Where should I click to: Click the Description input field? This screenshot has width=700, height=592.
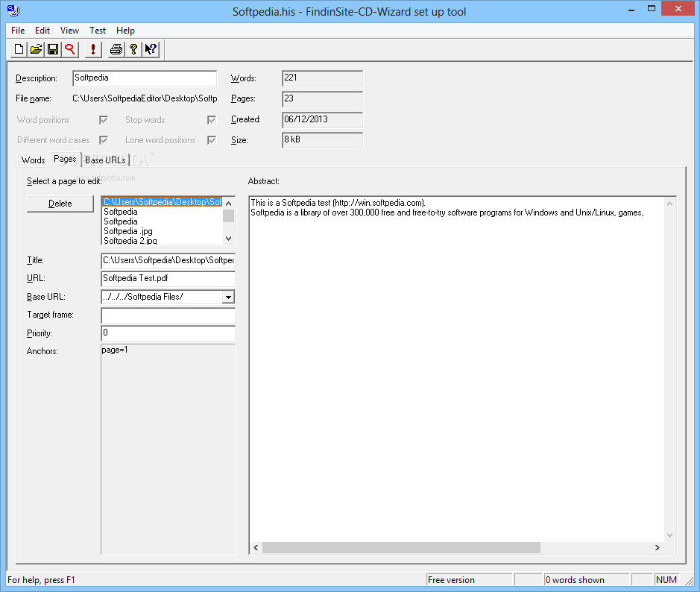tap(145, 78)
